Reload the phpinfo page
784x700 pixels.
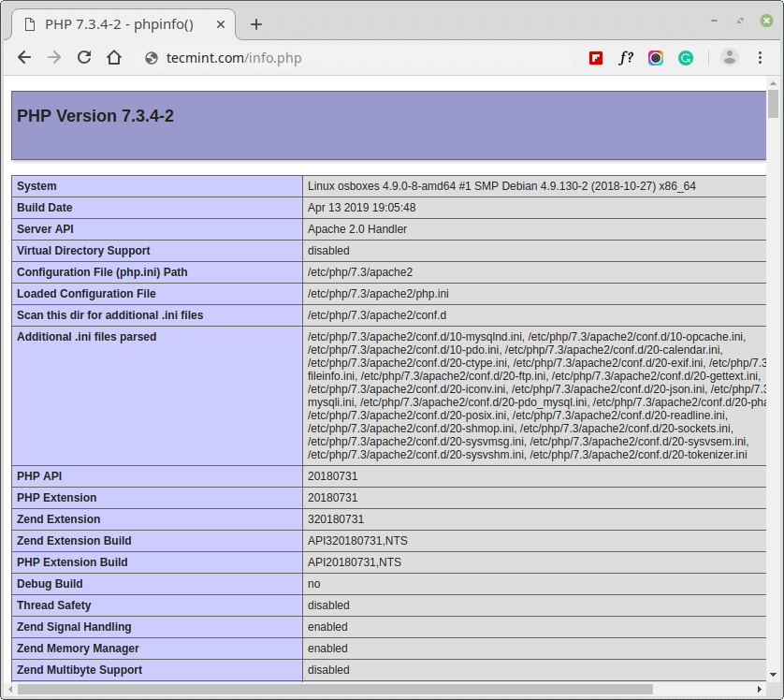[x=84, y=57]
